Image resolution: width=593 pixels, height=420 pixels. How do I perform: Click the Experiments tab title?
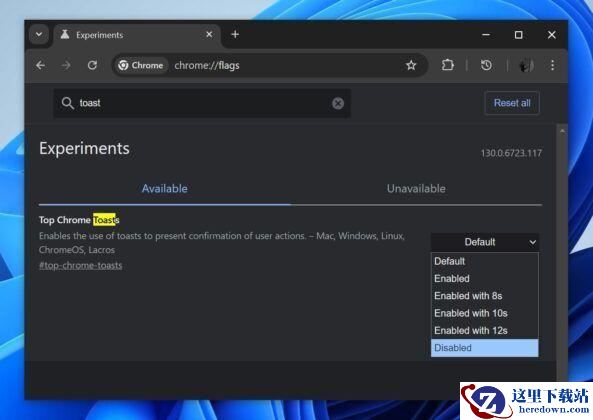pyautogui.click(x=99, y=35)
